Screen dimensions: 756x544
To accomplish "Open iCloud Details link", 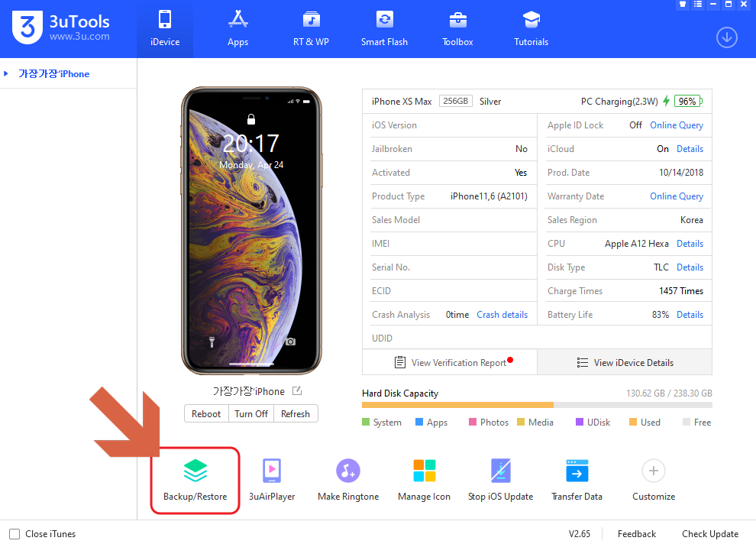I will pos(690,149).
